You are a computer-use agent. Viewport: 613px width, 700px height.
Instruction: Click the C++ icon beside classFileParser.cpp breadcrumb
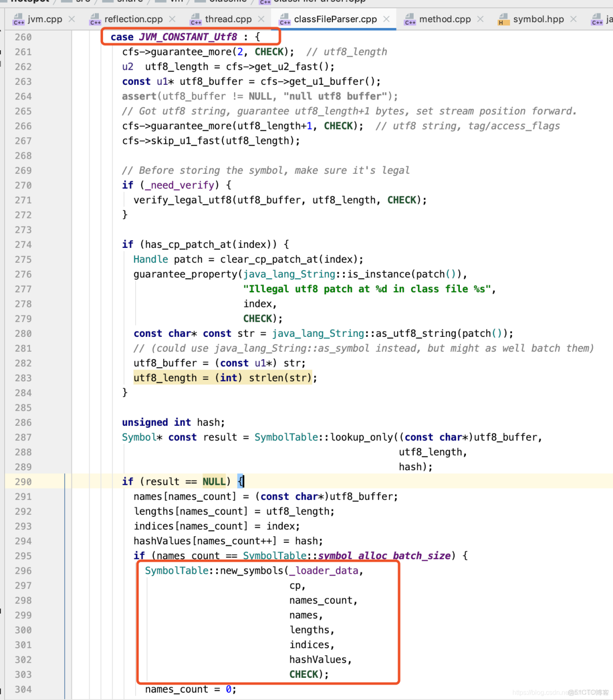point(265,2)
